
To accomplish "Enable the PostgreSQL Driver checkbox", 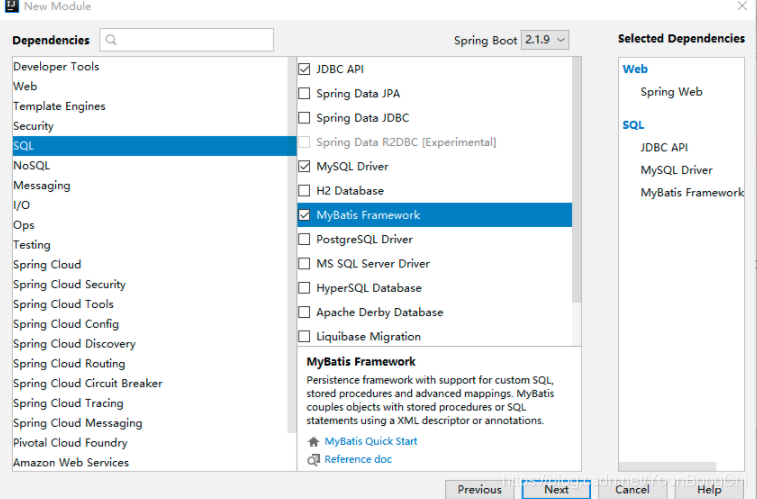I will 304,239.
